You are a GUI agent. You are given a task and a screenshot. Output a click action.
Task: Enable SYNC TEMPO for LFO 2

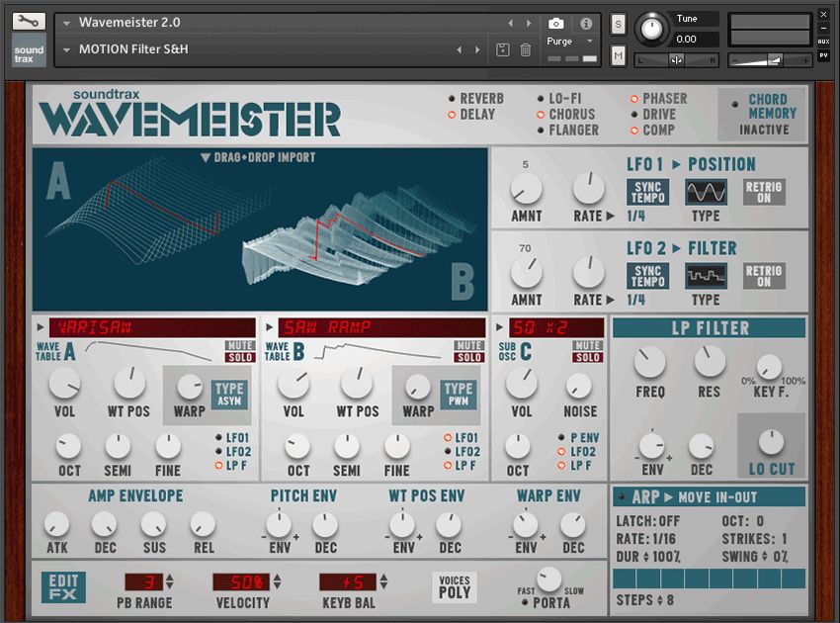[646, 274]
